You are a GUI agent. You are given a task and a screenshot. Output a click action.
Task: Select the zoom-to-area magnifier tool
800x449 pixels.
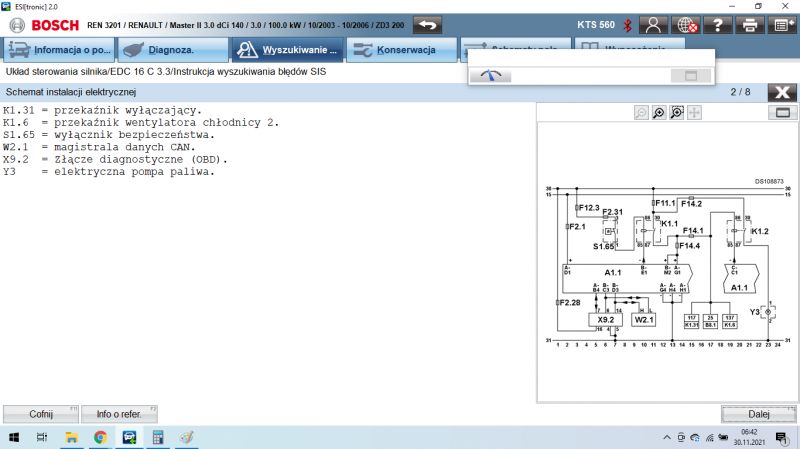(677, 113)
